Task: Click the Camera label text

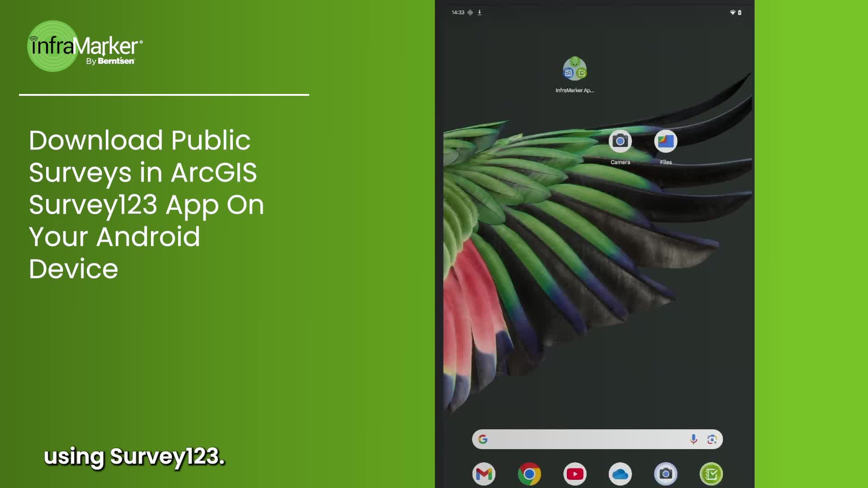Action: 620,162
